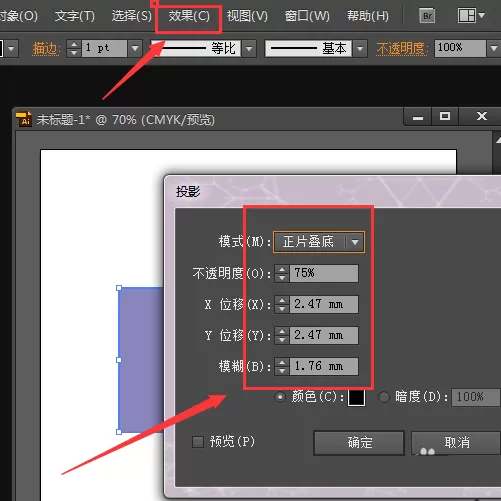This screenshot has height=501, width=501.
Task: Open the black shadow color swatch
Action: point(356,397)
